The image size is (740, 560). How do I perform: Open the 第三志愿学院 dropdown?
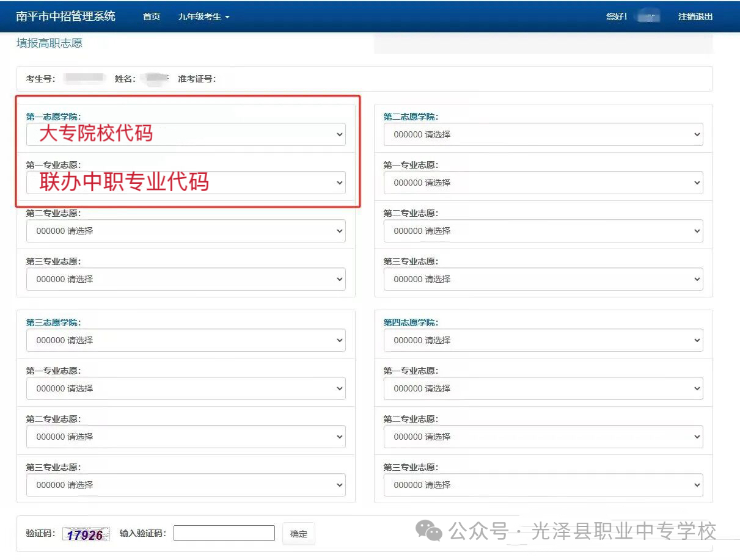click(186, 340)
